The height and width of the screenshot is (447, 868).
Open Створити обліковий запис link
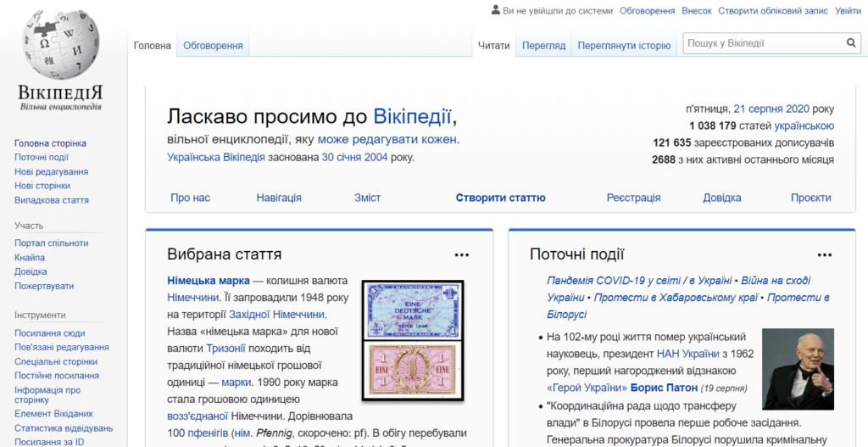[x=772, y=11]
